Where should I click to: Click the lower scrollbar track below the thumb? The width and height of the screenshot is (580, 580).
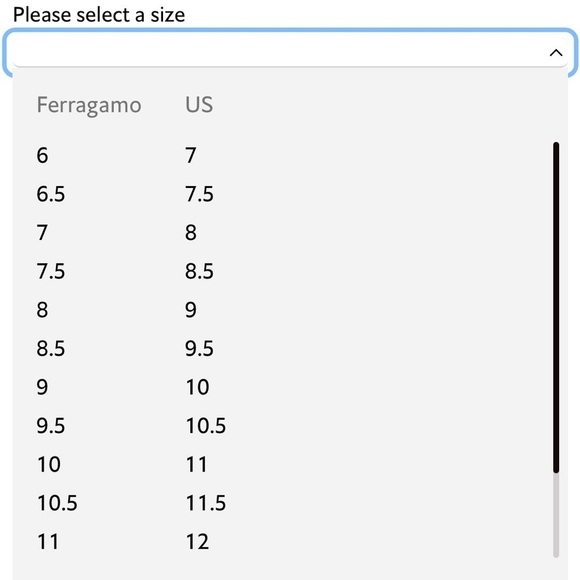click(x=556, y=515)
